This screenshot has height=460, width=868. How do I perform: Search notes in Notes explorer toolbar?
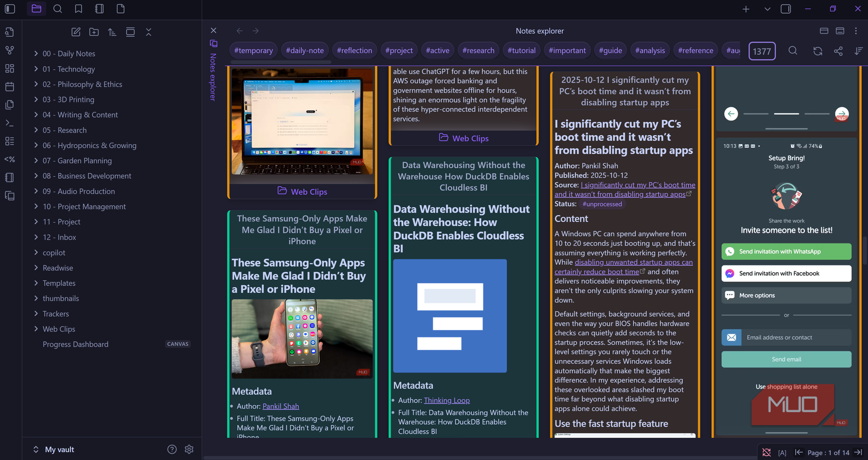[x=793, y=50]
